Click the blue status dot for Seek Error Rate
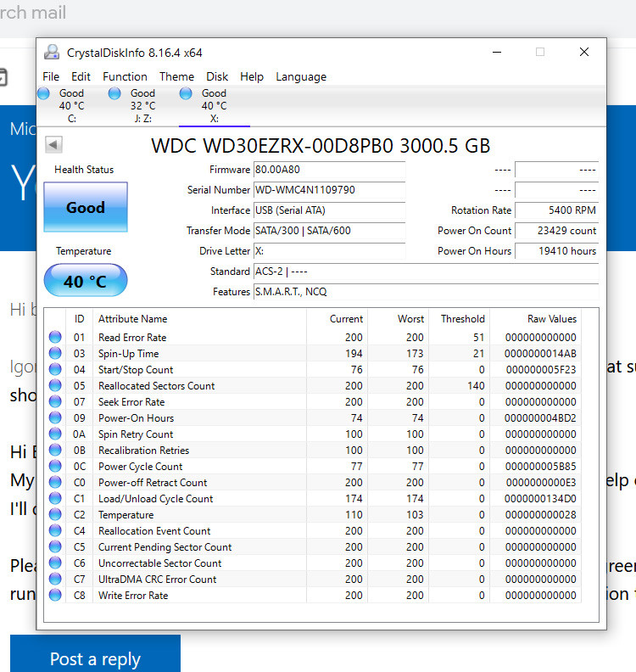The image size is (636, 672). [55, 401]
